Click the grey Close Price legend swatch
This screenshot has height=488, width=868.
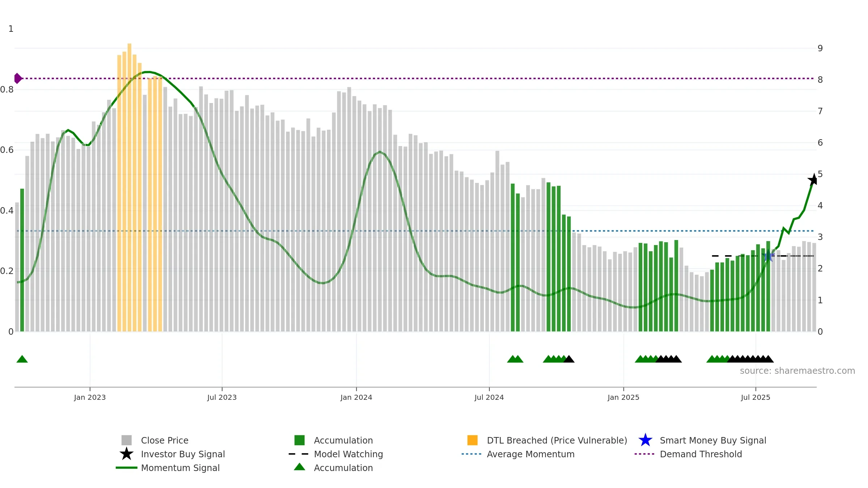click(127, 440)
